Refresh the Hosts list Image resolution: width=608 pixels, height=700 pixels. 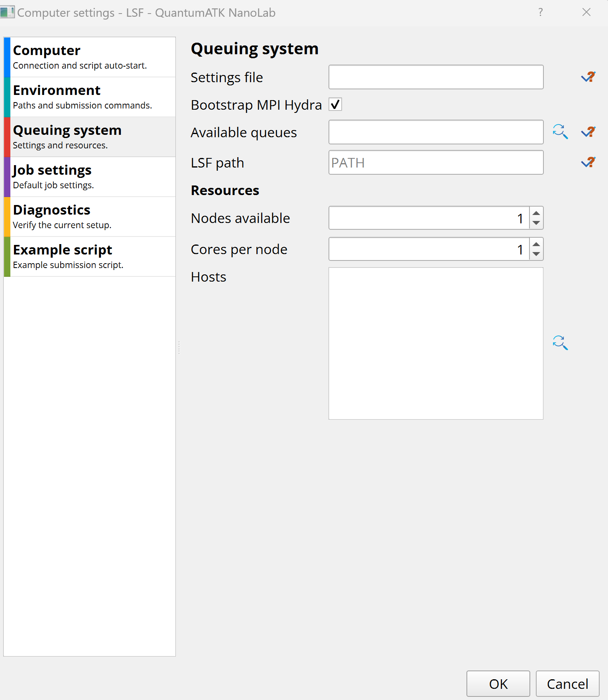[x=560, y=343]
